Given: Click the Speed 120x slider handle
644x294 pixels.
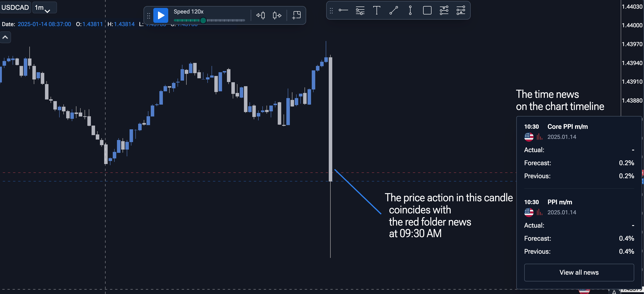Looking at the screenshot, I should pyautogui.click(x=203, y=21).
